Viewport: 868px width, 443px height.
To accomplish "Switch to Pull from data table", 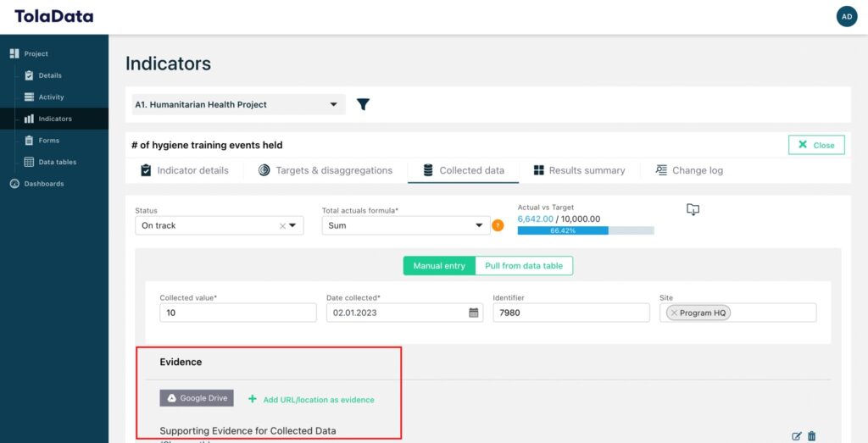I will coord(524,265).
